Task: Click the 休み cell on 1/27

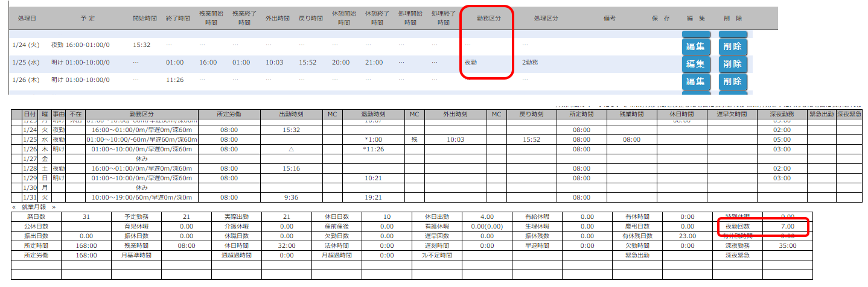Action: tap(142, 159)
